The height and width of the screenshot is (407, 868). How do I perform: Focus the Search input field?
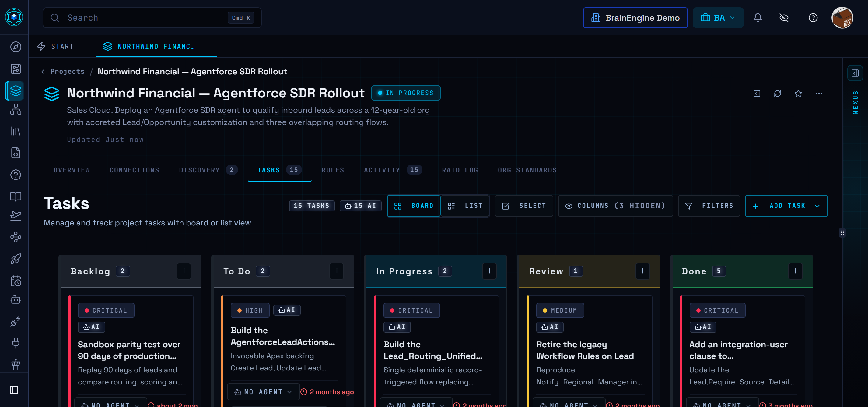tap(152, 18)
